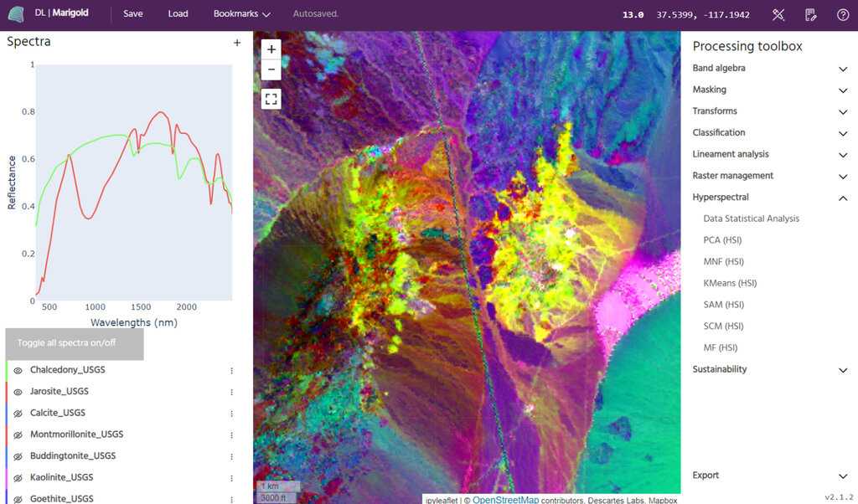Click the Buddingtonite_USGS blue color bar

coord(7,456)
